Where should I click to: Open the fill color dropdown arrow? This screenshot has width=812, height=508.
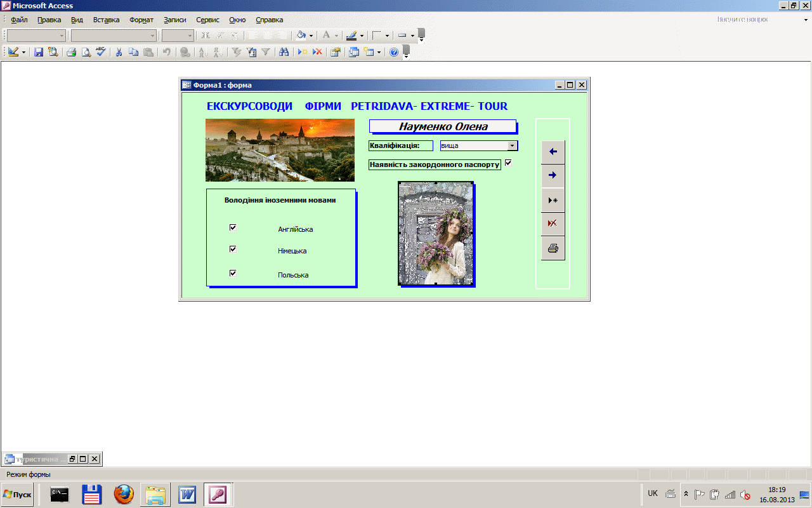pyautogui.click(x=311, y=36)
